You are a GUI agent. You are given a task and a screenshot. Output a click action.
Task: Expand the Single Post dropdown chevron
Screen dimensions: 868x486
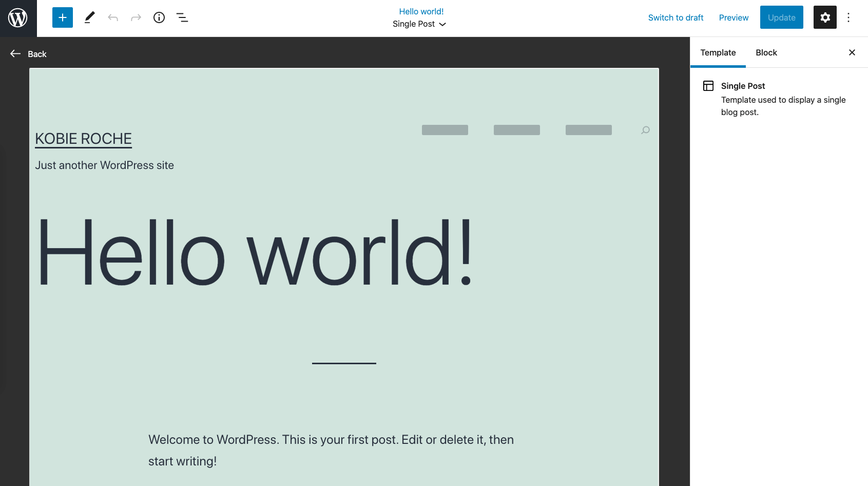[442, 24]
